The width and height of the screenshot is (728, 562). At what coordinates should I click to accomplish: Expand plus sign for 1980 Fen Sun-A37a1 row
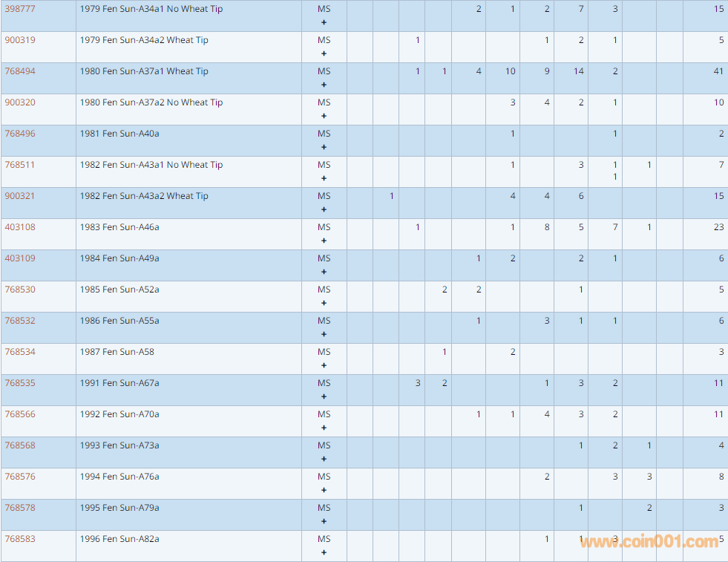point(324,85)
